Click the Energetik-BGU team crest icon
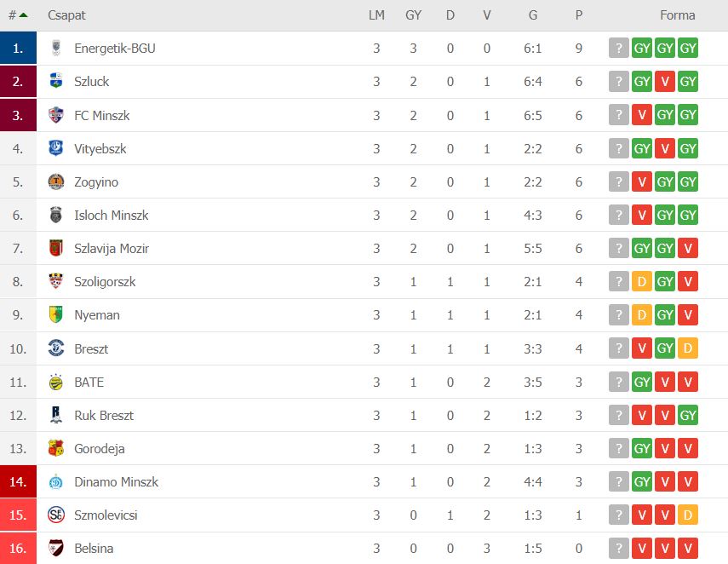Viewport: 728px width, 564px height. point(55,48)
